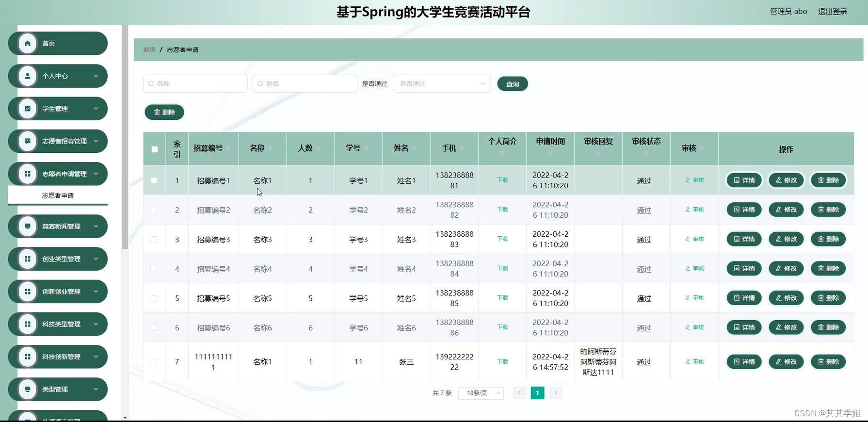The height and width of the screenshot is (422, 868).
Task: Check the row for 招募编号3
Action: pyautogui.click(x=154, y=240)
